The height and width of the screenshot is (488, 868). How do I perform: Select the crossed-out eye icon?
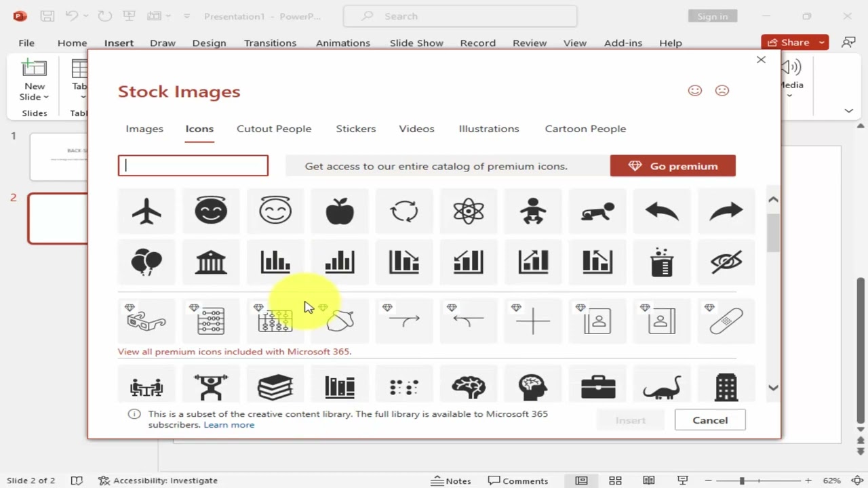726,262
